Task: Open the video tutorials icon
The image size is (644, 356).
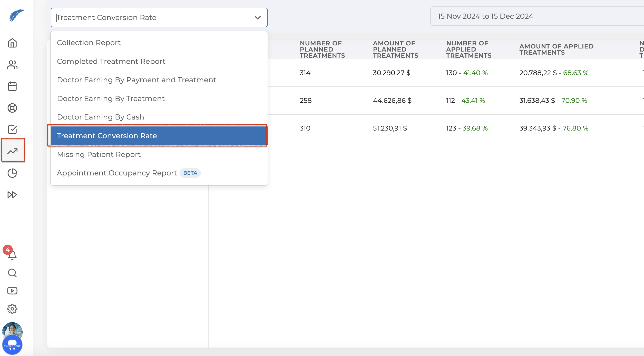Action: pos(12,291)
